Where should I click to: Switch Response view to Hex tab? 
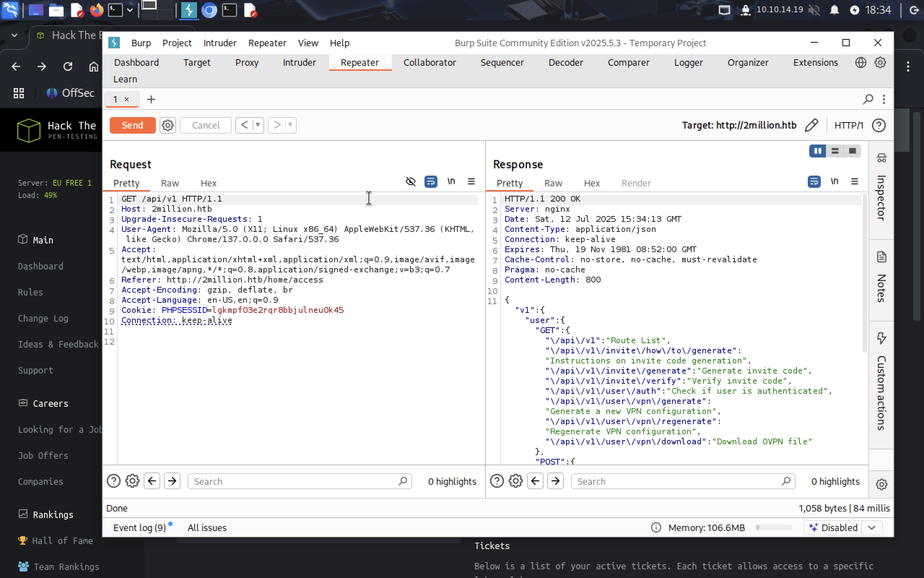click(x=592, y=183)
